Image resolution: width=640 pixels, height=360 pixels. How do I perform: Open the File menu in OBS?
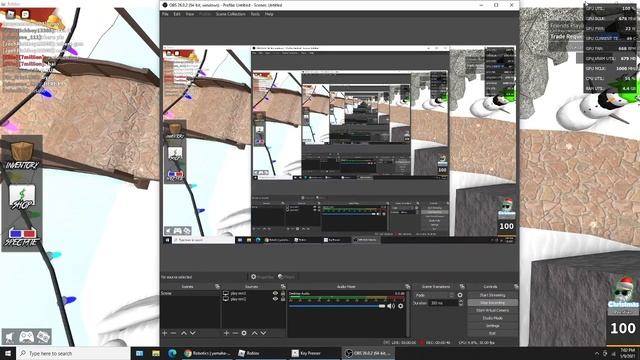click(165, 14)
